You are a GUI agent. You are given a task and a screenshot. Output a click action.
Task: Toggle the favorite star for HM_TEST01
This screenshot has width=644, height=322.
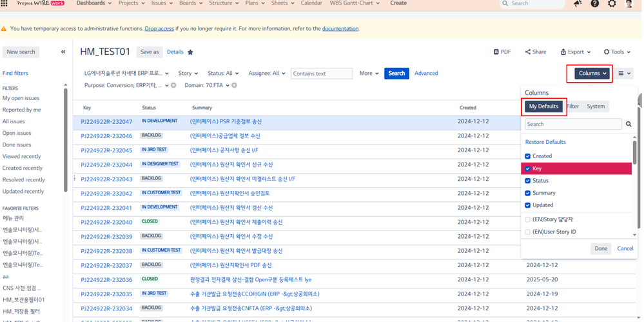click(190, 52)
